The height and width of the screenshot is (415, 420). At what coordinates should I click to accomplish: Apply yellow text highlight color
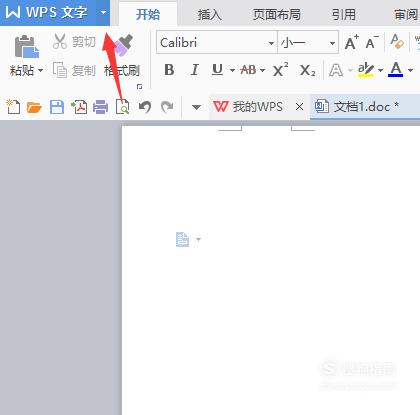click(366, 69)
